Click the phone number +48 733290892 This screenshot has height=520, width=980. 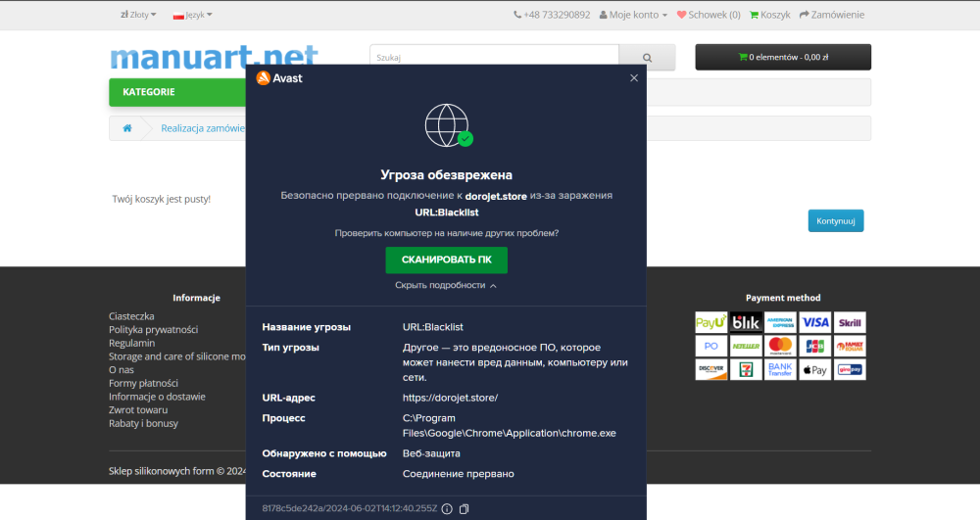552,15
